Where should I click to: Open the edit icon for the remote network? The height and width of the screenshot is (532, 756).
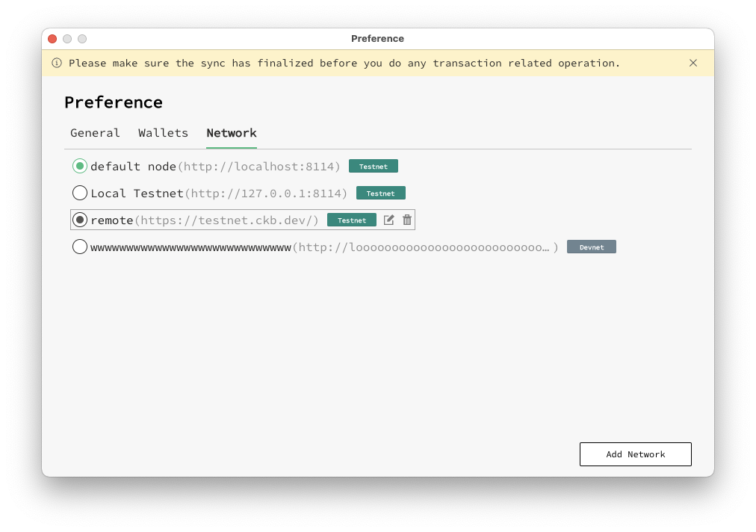click(x=388, y=219)
